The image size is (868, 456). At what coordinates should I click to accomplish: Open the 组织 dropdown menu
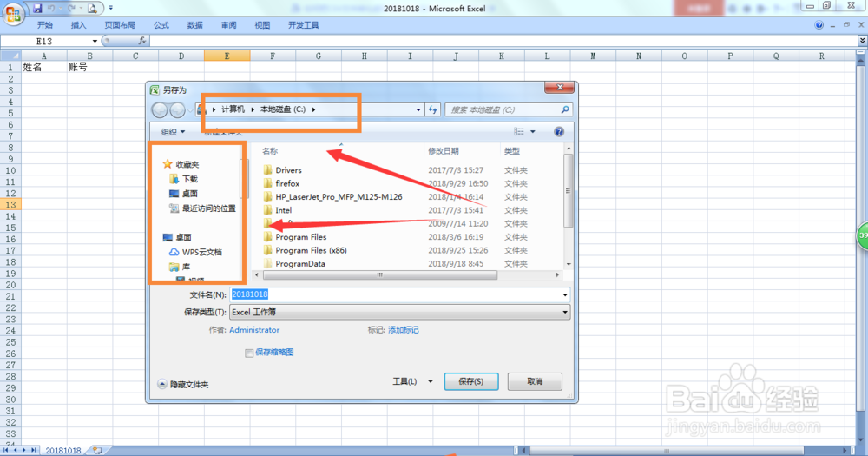(173, 132)
